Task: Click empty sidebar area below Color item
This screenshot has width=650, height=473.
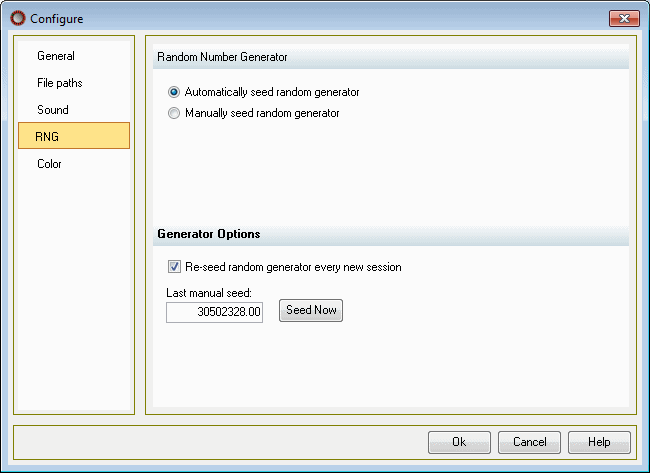Action: [74, 290]
